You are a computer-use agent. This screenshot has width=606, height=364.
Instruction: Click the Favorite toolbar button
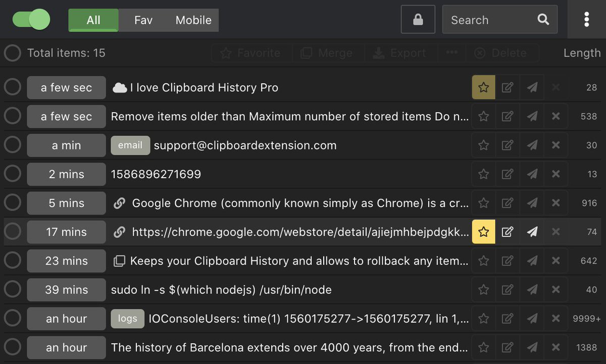[x=251, y=53]
